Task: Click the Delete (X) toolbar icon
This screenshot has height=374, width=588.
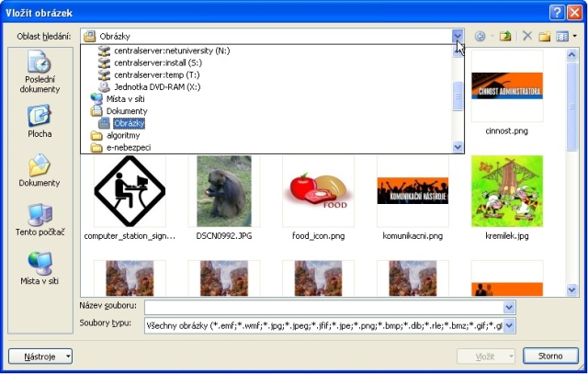Action: click(x=527, y=36)
